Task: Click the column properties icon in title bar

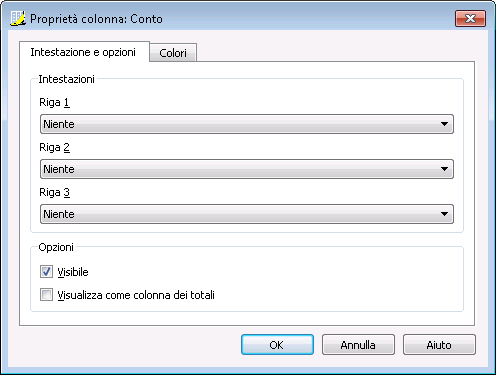Action: [x=18, y=18]
